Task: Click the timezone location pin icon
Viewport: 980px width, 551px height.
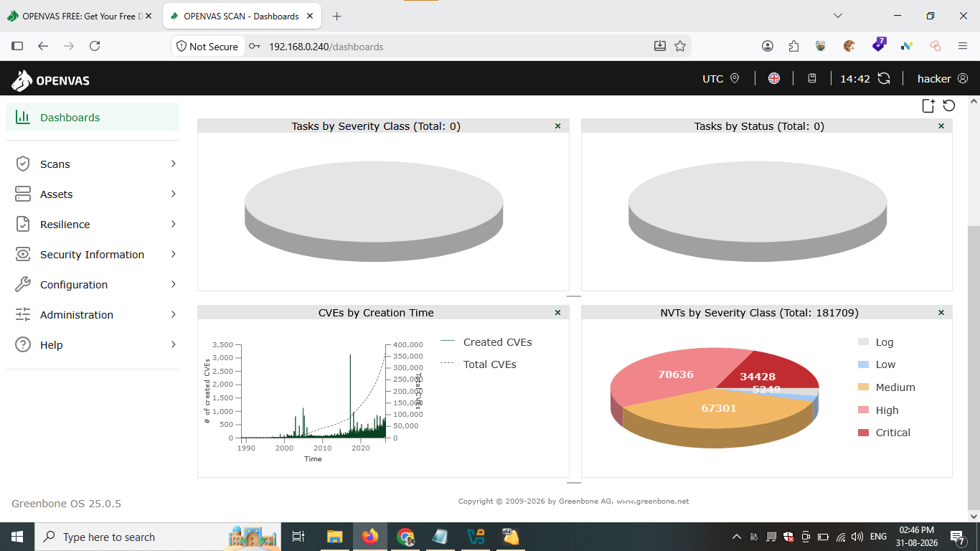Action: click(x=735, y=79)
